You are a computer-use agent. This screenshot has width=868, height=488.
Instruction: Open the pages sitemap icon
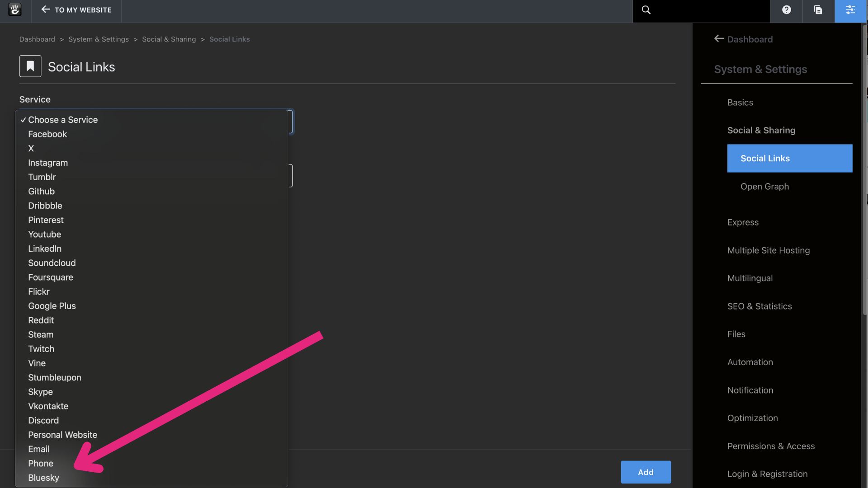pos(818,10)
